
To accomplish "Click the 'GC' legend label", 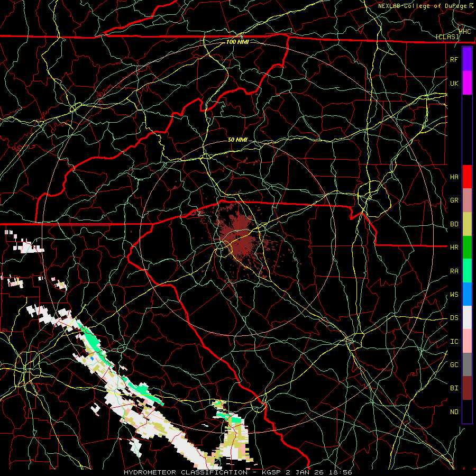I will click(x=454, y=365).
